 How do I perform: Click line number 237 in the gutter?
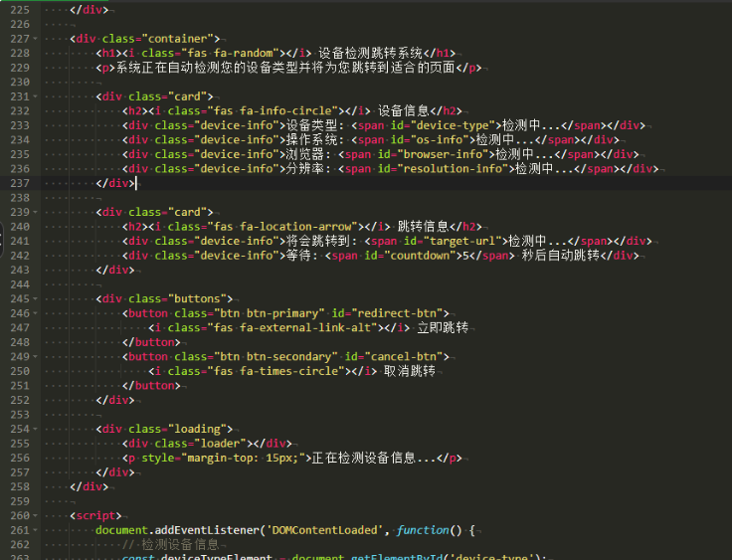[x=20, y=183]
